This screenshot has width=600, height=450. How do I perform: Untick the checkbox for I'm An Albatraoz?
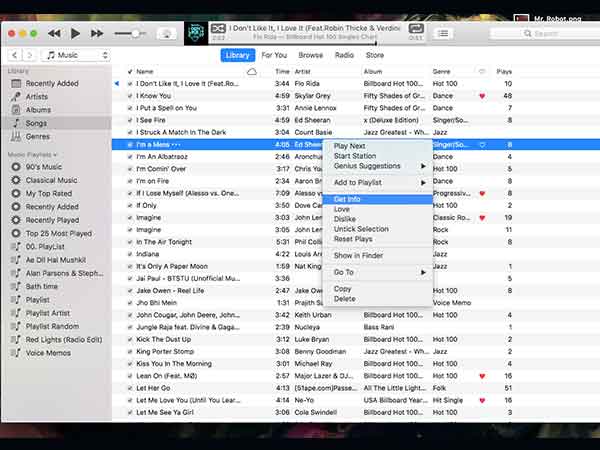130,157
